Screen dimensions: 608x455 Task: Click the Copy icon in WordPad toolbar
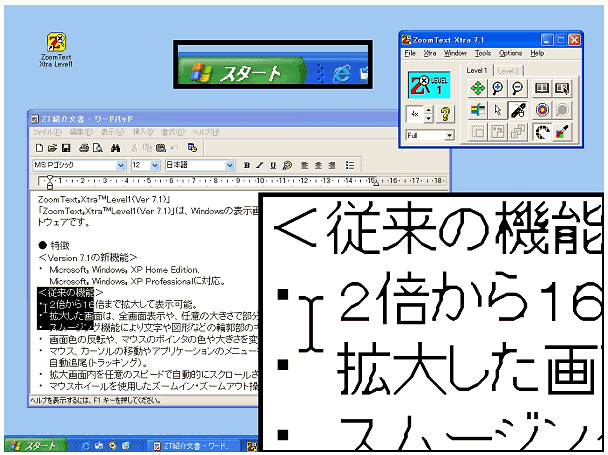pyautogui.click(x=147, y=148)
